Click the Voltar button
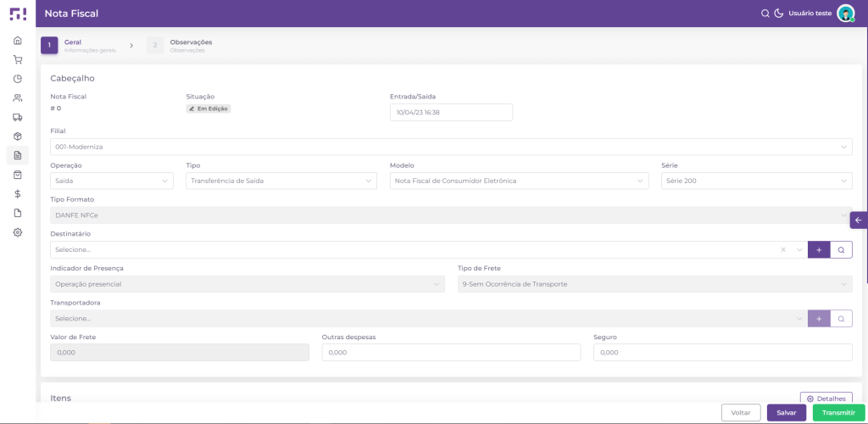 (x=741, y=412)
